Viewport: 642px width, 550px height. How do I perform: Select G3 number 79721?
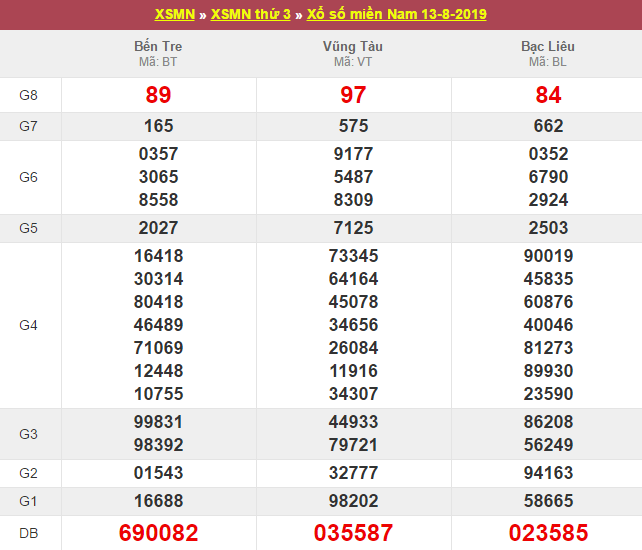click(x=353, y=445)
